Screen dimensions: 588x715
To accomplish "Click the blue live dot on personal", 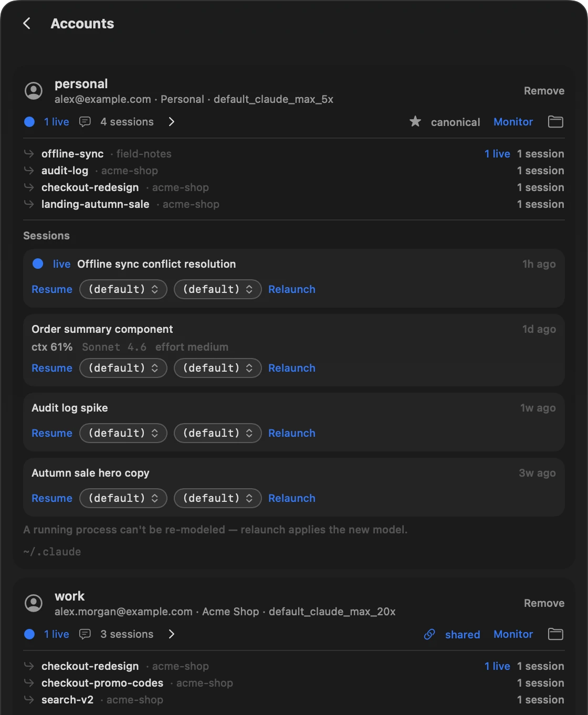I will click(29, 122).
